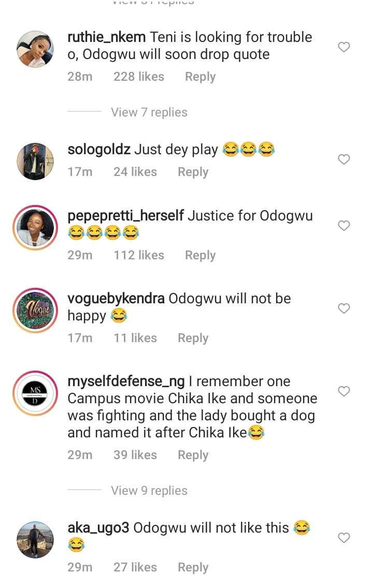Reply to aka_ugo3's comment
This screenshot has width=373, height=588.
(x=193, y=568)
